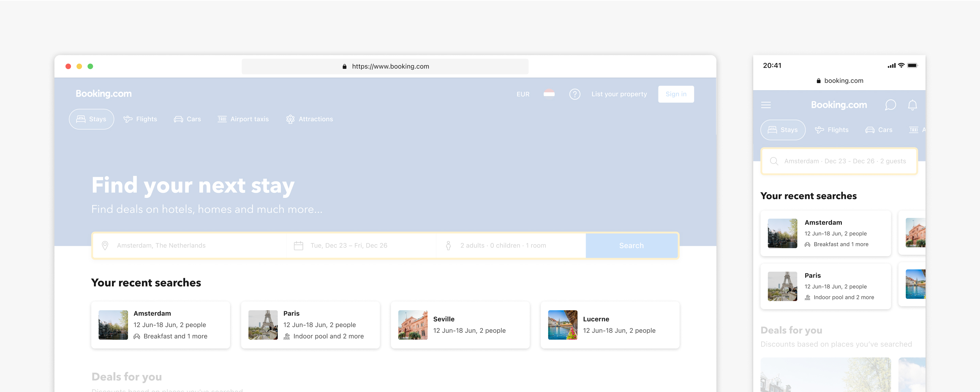Open the Lucerne recent search card on desktop
Screen dimensions: 980x392
[x=610, y=325]
